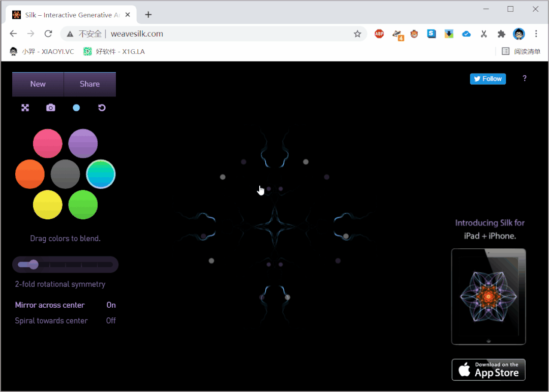The width and height of the screenshot is (549, 392).
Task: Follow on Twitter button
Action: (x=487, y=79)
